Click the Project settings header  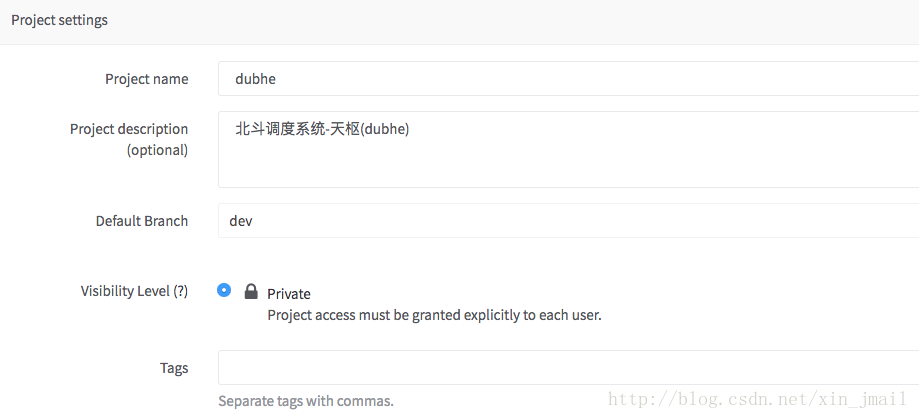[x=59, y=20]
